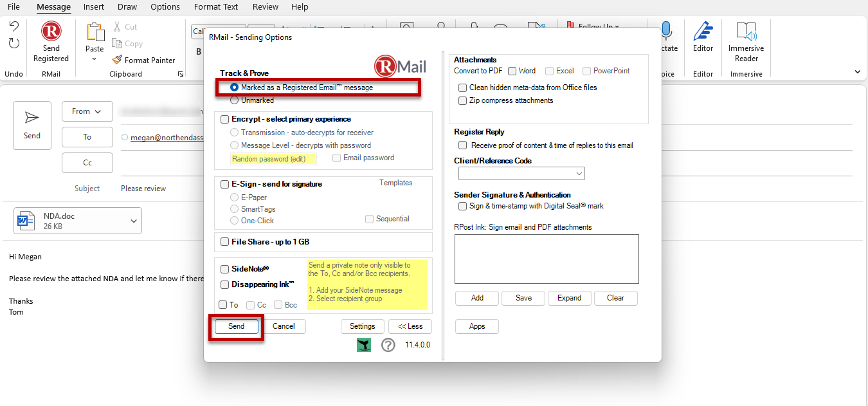868x406 pixels.
Task: Click the Cc recipients button
Action: point(87,163)
